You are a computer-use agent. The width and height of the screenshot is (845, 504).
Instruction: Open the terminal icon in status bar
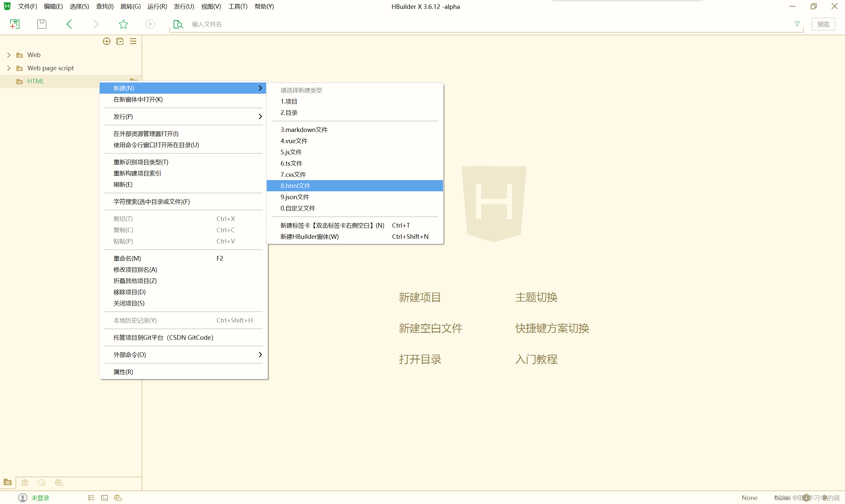(x=105, y=498)
